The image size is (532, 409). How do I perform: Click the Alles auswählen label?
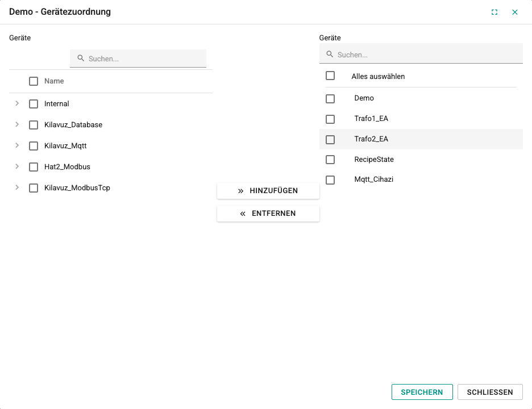pos(378,76)
